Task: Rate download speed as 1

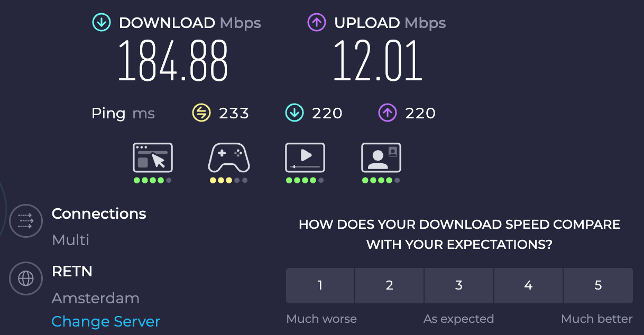Action: pyautogui.click(x=320, y=285)
